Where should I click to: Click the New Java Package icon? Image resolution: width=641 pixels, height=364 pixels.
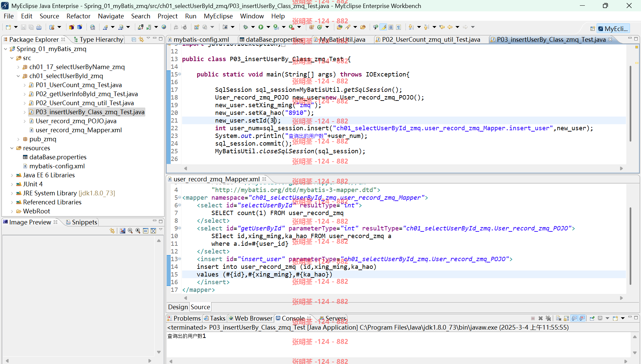[x=312, y=27]
